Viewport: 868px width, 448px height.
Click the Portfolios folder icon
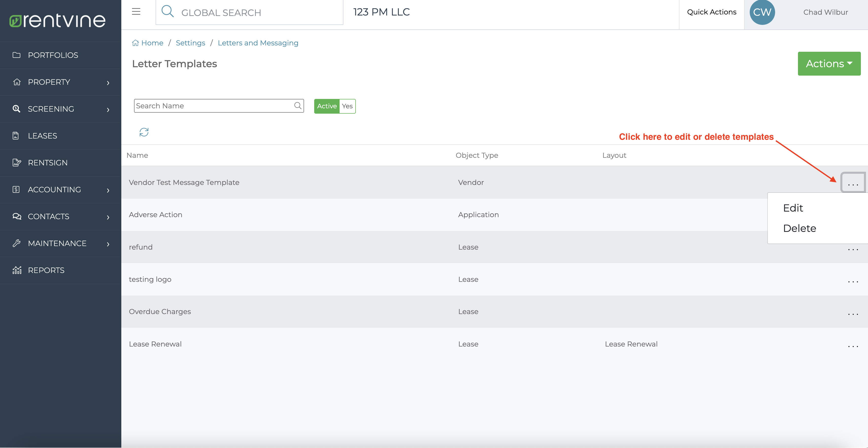[x=16, y=55]
